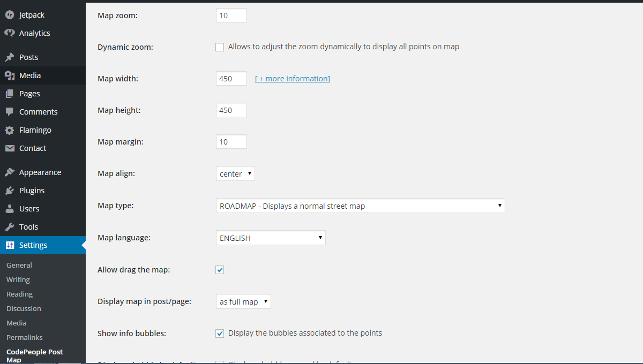Open Appearance with the brush icon
643x364 pixels.
point(10,172)
